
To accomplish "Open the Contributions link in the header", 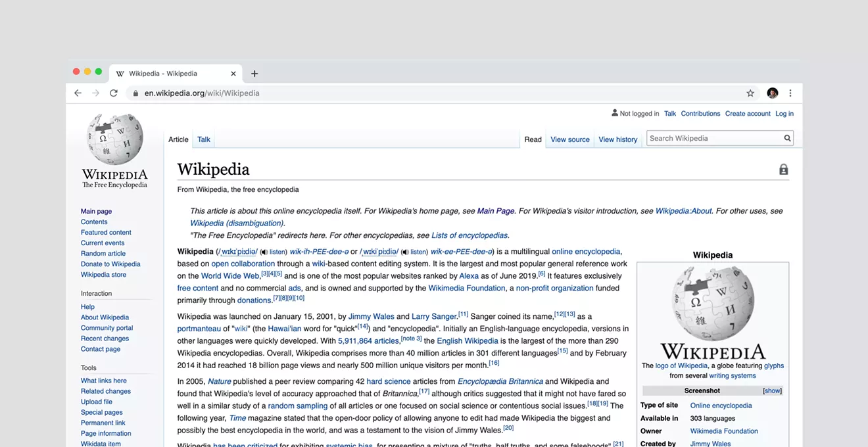I will tap(700, 114).
